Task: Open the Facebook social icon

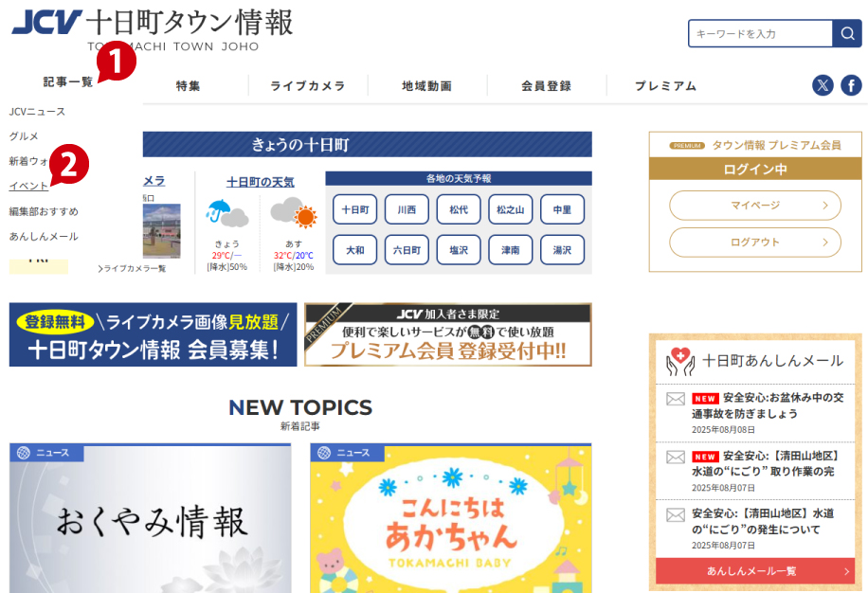Action: [x=851, y=85]
